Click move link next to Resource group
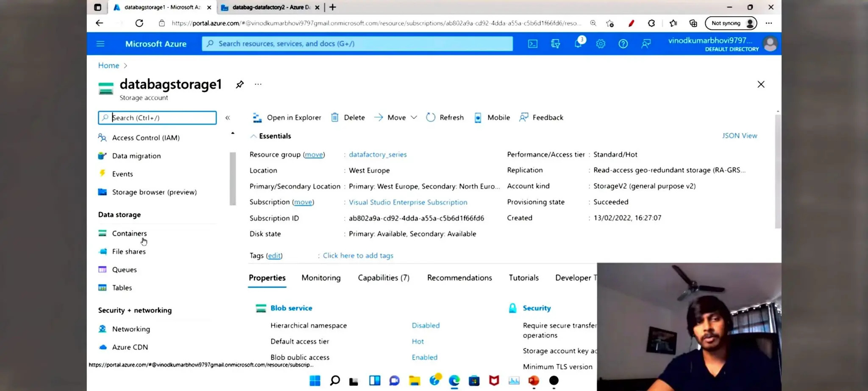868x391 pixels. 314,155
